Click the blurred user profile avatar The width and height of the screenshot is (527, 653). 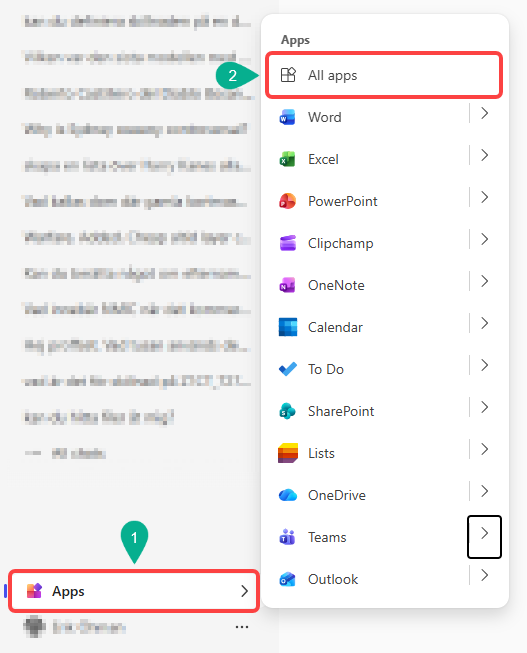click(x=34, y=627)
